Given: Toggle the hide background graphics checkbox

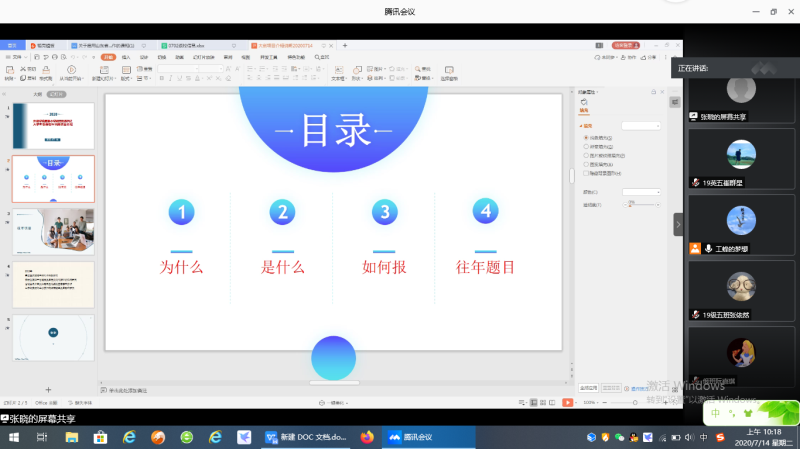Looking at the screenshot, I should click(x=586, y=172).
